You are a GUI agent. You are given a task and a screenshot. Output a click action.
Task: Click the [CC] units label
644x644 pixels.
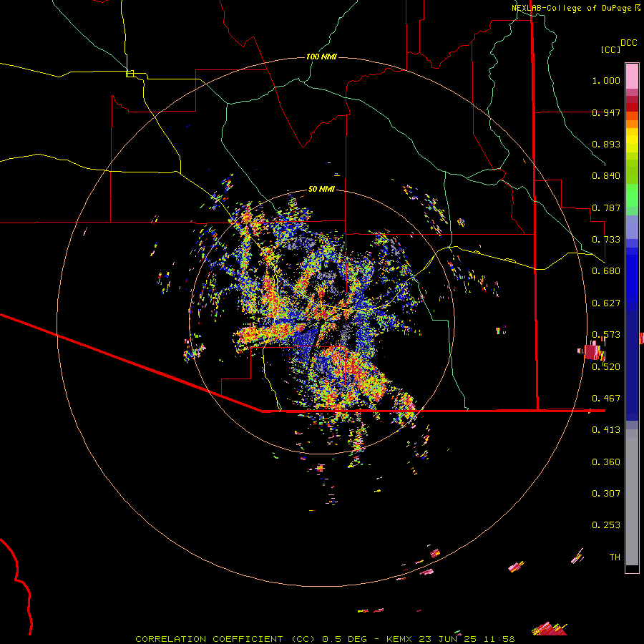pyautogui.click(x=611, y=49)
